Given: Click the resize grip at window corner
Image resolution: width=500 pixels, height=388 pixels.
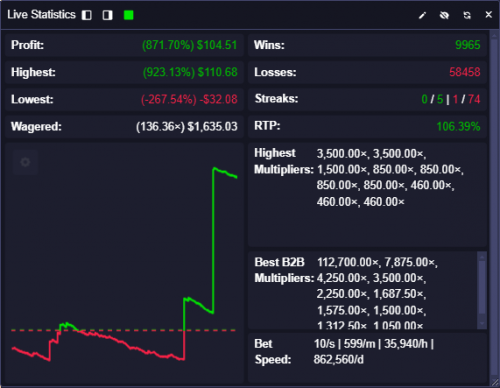Looking at the screenshot, I should point(495,383).
